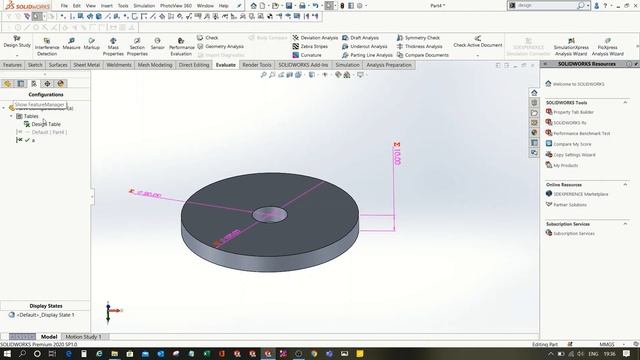Collapse the Subscription Services section
This screenshot has width=640, height=360.
pyautogui.click(x=625, y=224)
